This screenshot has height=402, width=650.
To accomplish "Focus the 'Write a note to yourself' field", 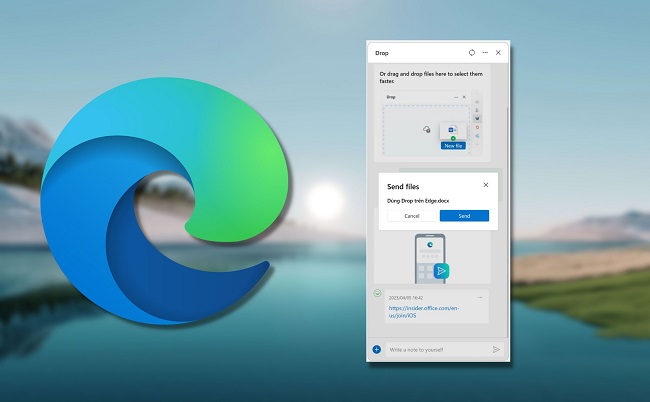I will (x=436, y=349).
